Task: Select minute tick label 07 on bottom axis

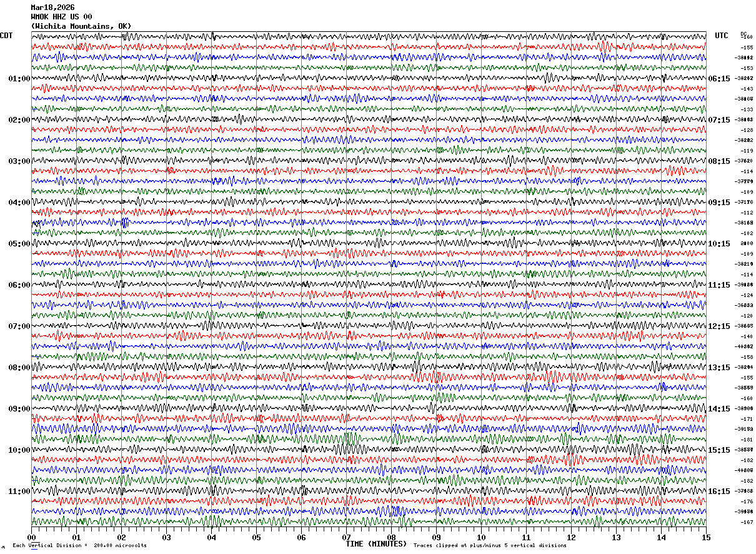Action: click(346, 537)
